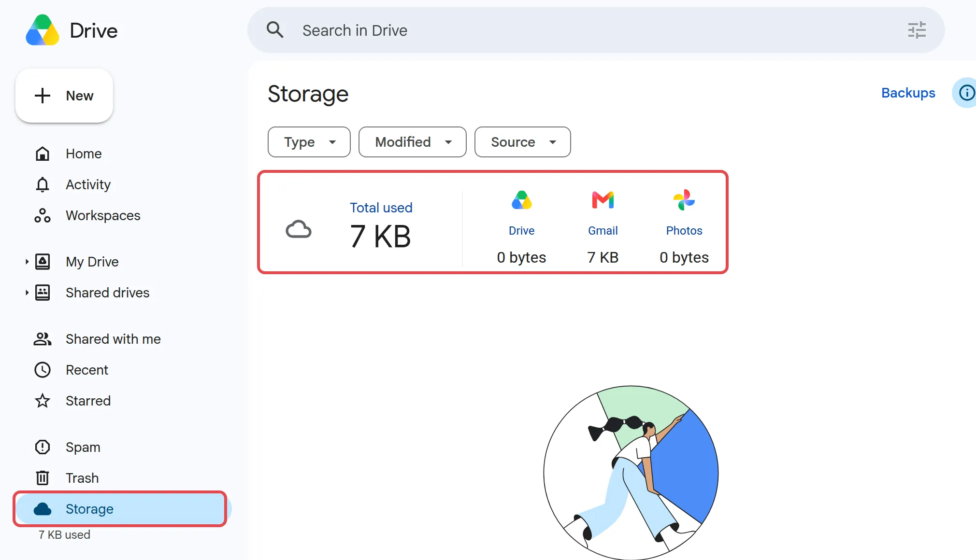Click the Shared drives icon
This screenshot has width=976, height=560.
coord(43,293)
